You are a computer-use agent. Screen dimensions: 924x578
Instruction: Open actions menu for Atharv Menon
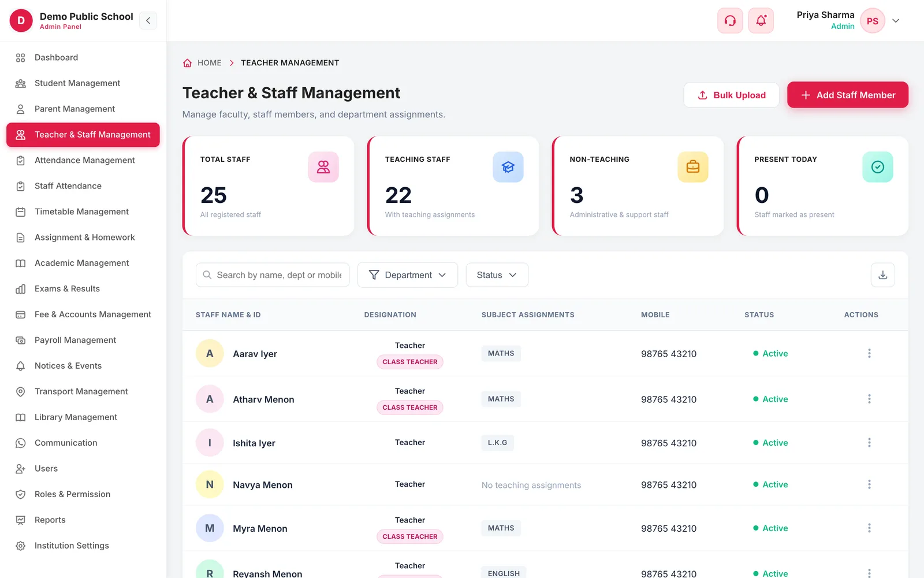[869, 399]
